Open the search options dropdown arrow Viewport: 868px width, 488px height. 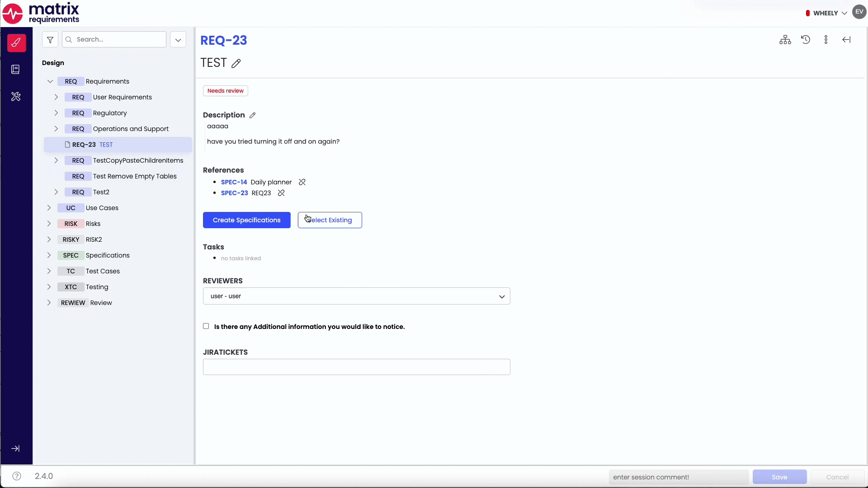point(178,40)
